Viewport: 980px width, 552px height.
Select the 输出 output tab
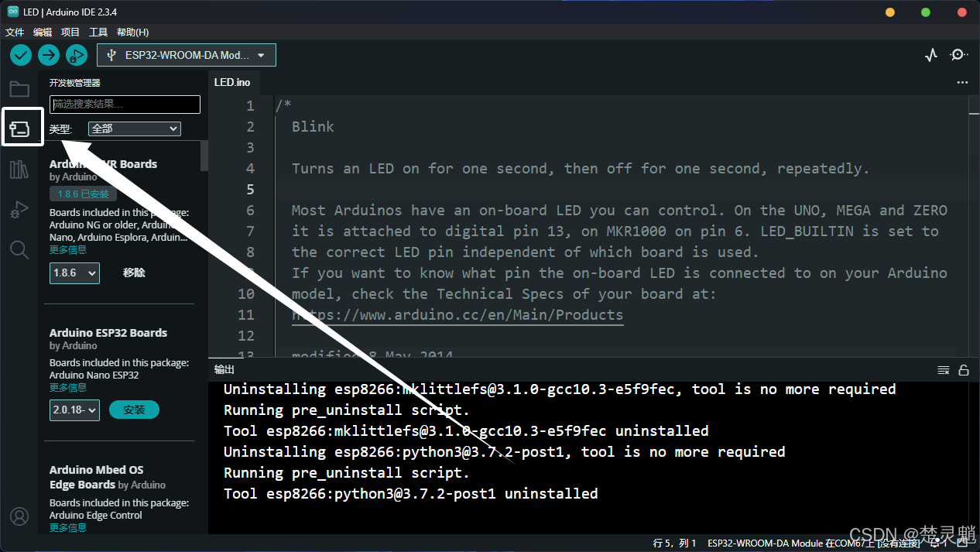(224, 369)
